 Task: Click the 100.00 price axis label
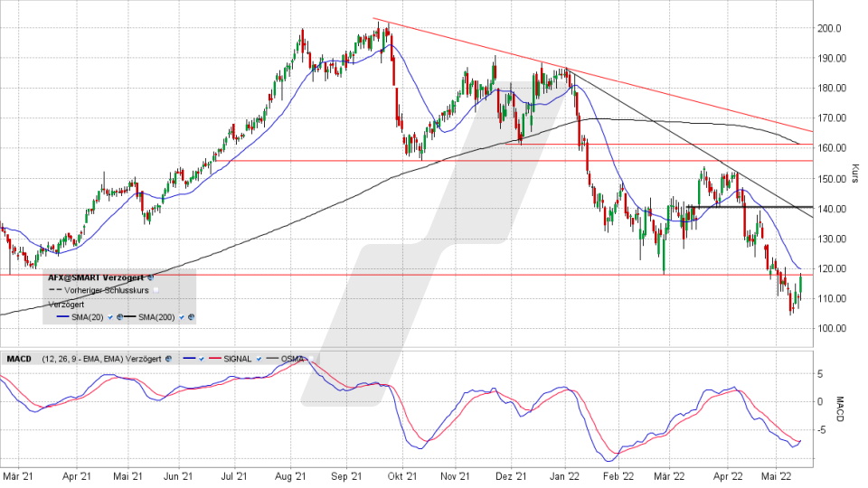(832, 328)
